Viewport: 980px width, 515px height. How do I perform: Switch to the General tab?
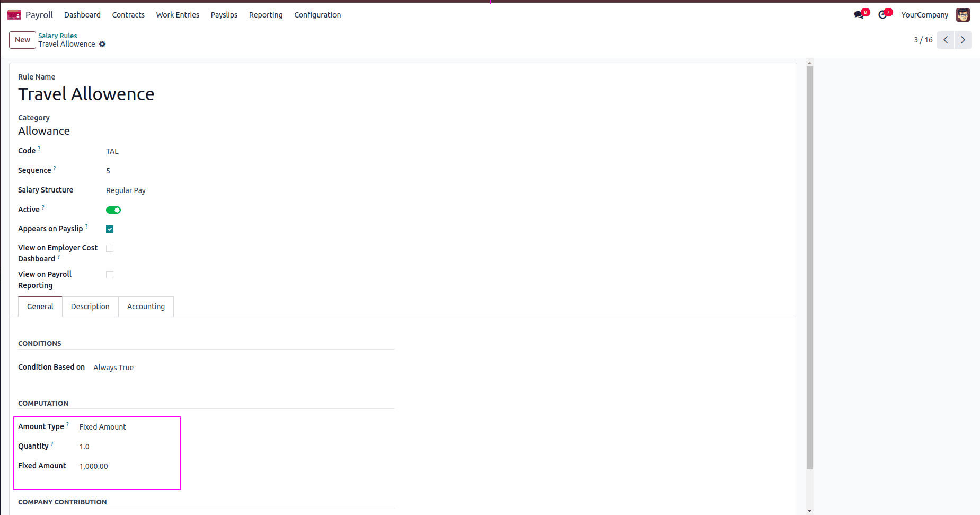click(x=40, y=307)
